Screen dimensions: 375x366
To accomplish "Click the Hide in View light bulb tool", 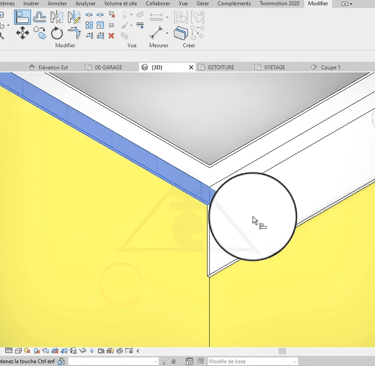I will point(124,15).
